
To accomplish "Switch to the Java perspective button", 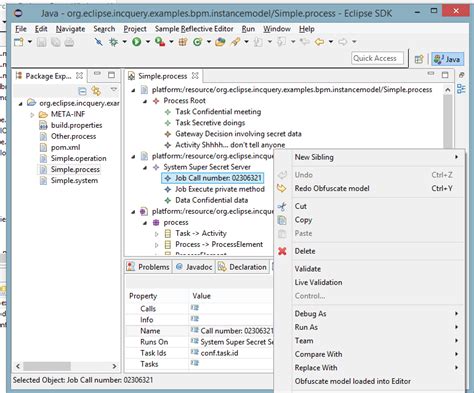I will pos(447,59).
